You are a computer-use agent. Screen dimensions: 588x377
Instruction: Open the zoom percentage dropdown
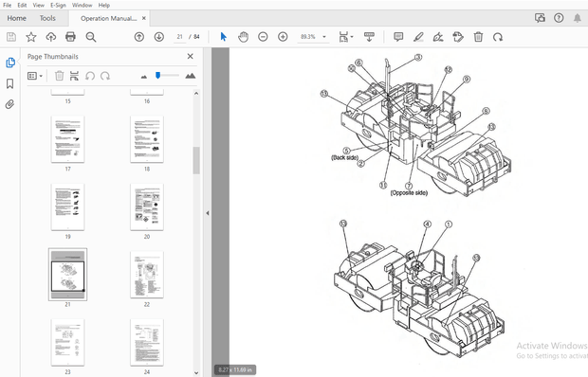coord(324,37)
